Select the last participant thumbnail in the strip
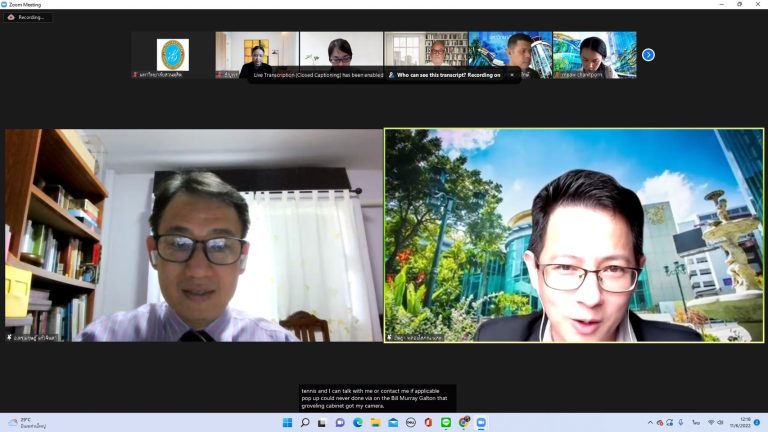This screenshot has height=432, width=768. coord(594,55)
